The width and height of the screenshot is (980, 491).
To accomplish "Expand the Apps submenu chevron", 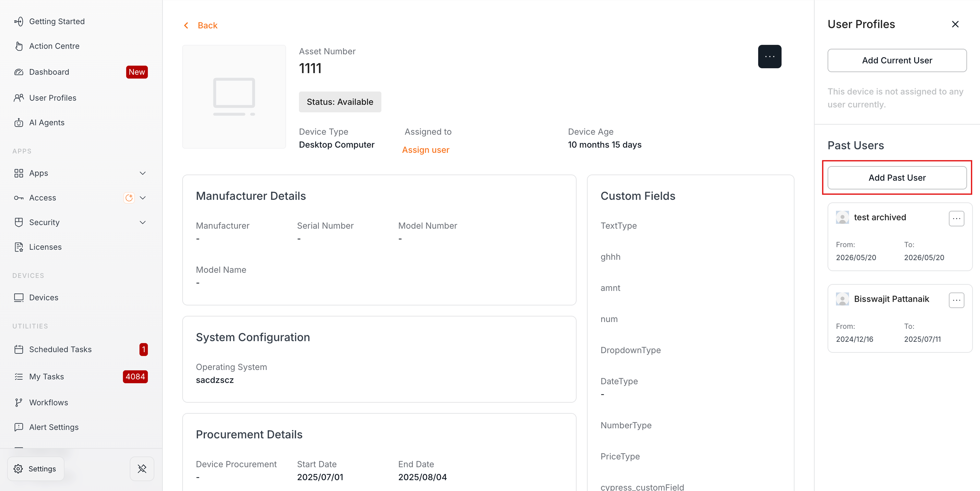I will coord(143,173).
